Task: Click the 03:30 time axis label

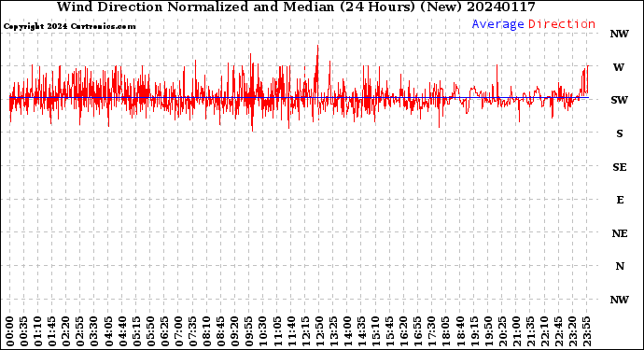Action: 94,331
